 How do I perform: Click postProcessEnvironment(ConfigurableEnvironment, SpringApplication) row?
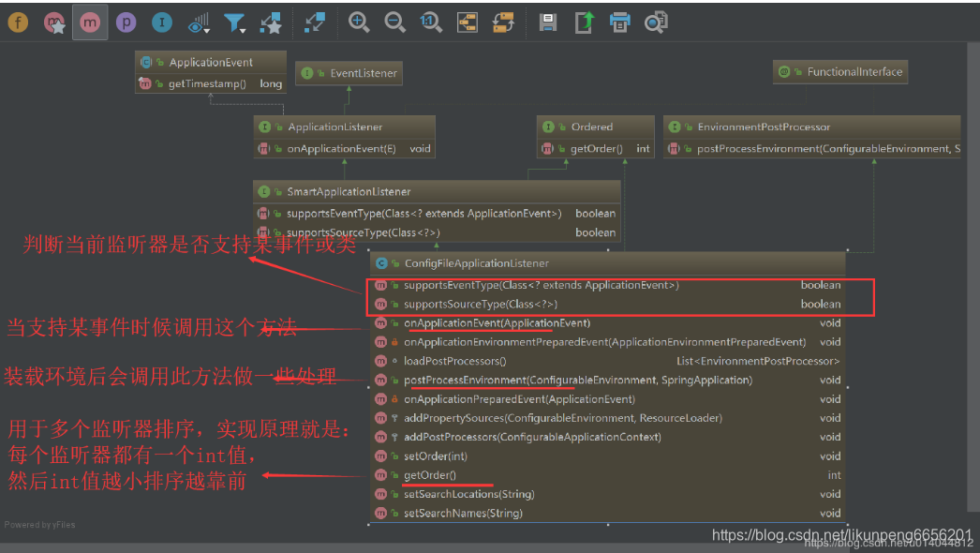pyautogui.click(x=607, y=380)
